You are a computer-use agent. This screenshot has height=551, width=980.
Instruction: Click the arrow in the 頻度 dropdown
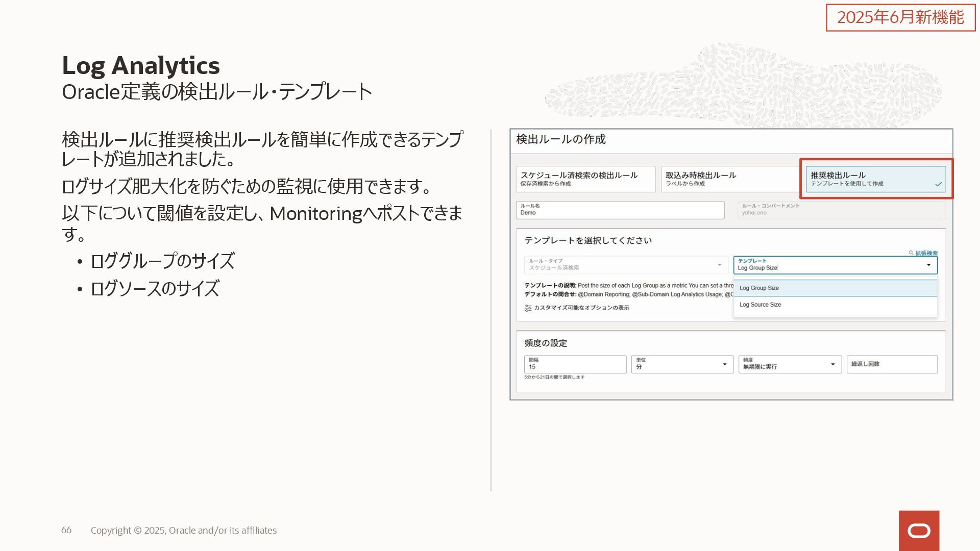click(832, 364)
